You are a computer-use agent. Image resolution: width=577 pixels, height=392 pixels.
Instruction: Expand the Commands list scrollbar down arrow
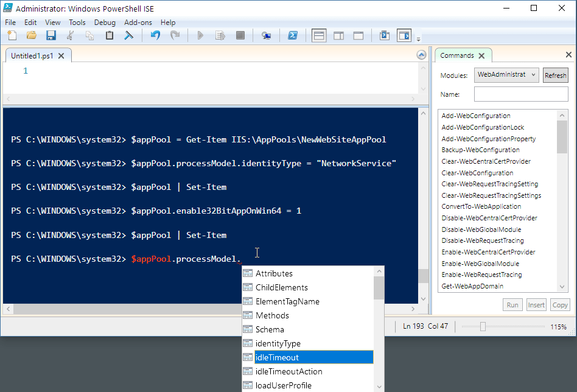[x=562, y=285]
